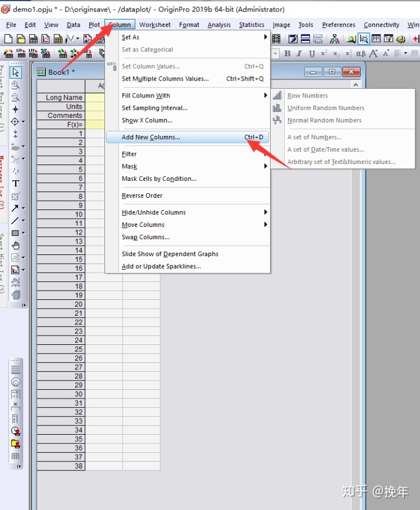420x510 pixels.
Task: Click the Decrease Font size icon
Action: (386, 53)
